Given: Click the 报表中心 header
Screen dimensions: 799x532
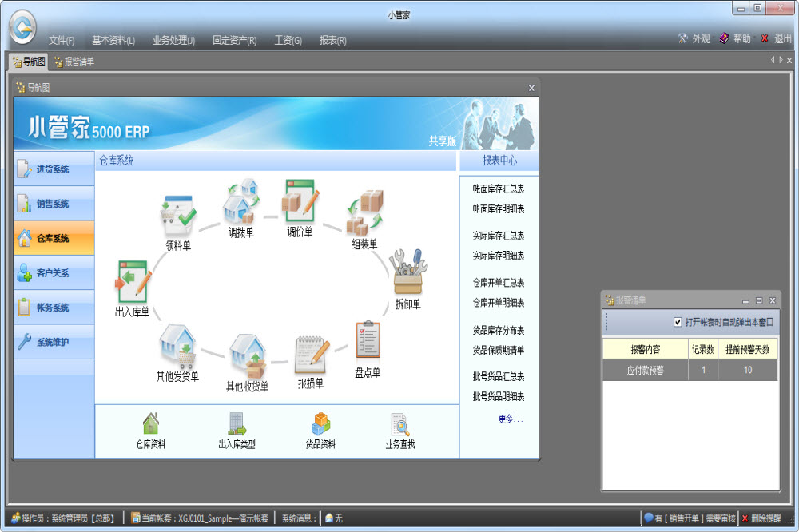Looking at the screenshot, I should (499, 161).
